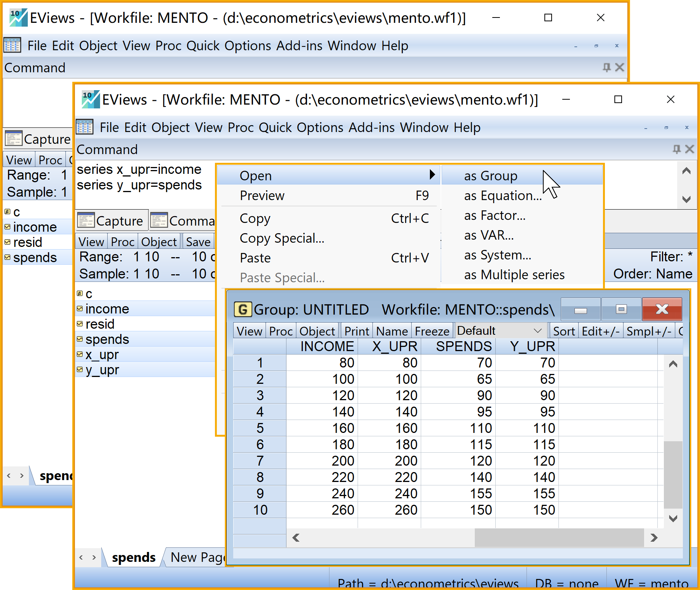The width and height of the screenshot is (700, 590).
Task: Open the Default view dropdown in Group window
Action: click(537, 331)
